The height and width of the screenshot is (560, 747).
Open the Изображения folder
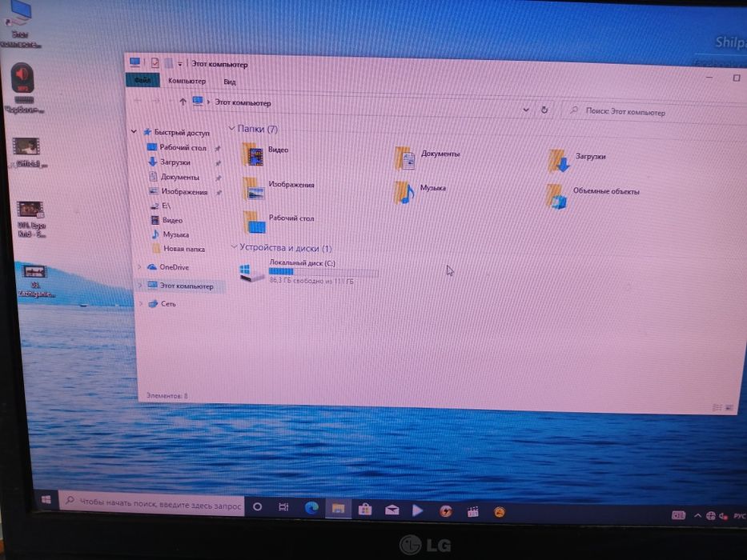click(278, 188)
